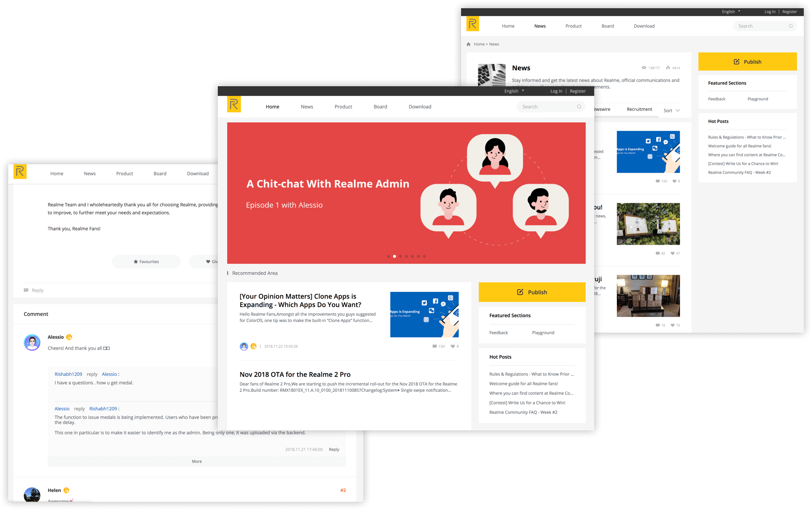Jump to the last carousel dot on the banner
Viewport: 812px width, 510px height.
coord(424,256)
